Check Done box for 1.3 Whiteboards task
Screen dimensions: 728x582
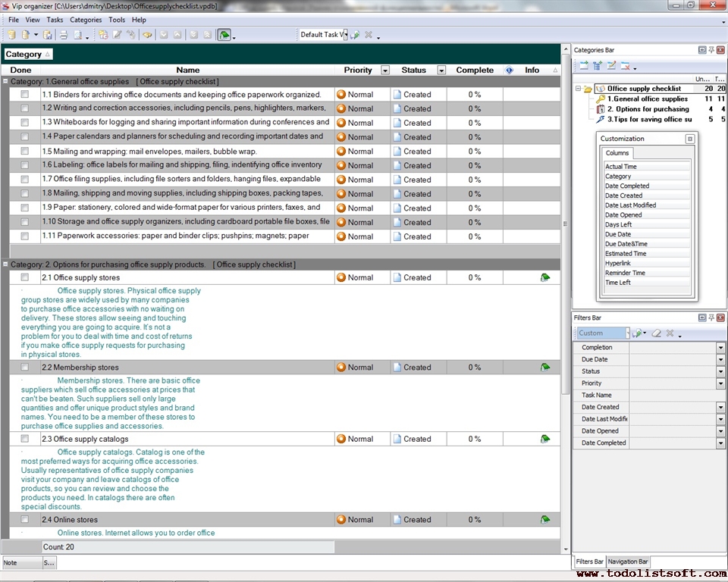coord(24,123)
